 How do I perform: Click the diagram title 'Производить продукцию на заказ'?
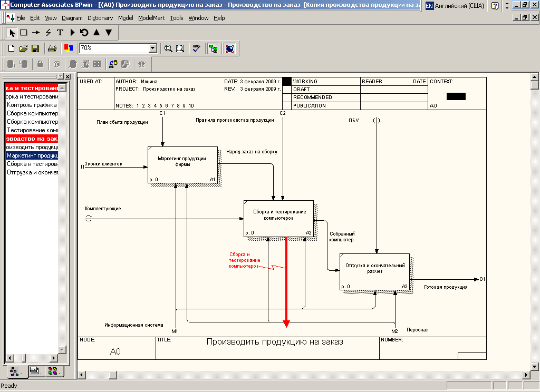tap(275, 342)
